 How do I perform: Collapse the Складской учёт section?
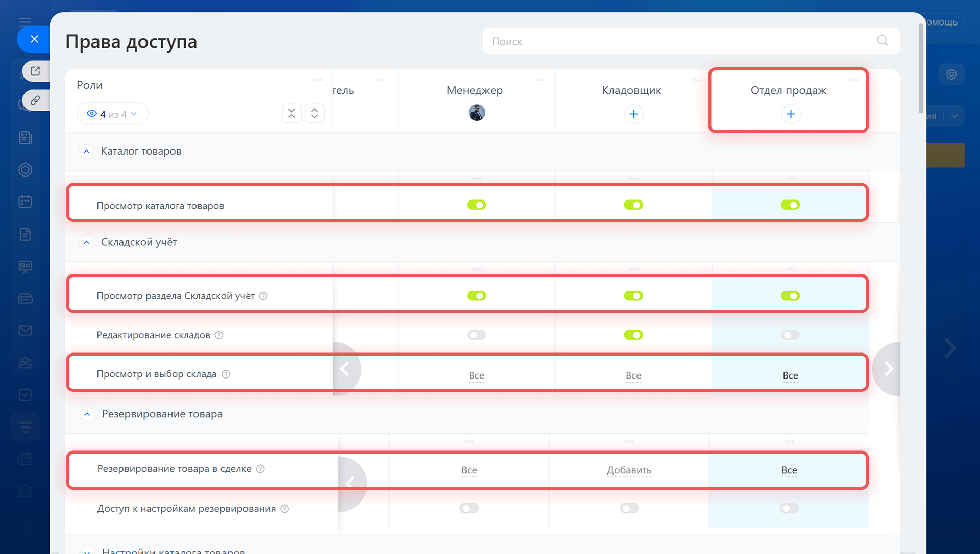click(87, 242)
